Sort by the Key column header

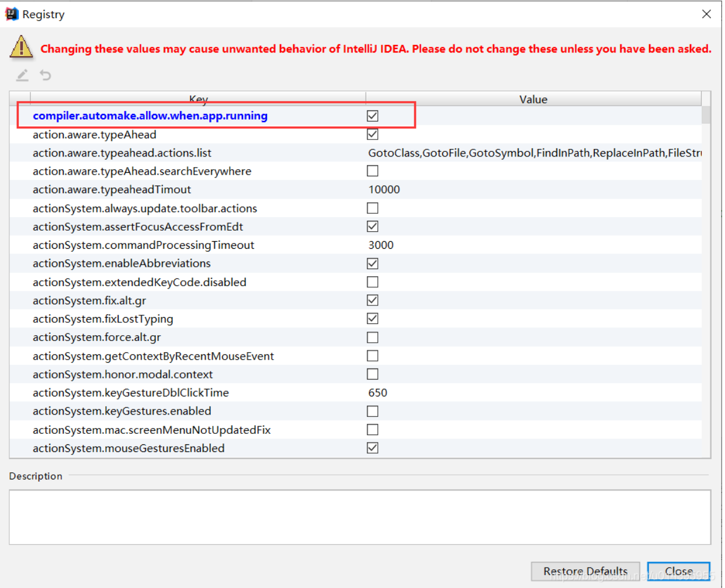click(x=198, y=99)
